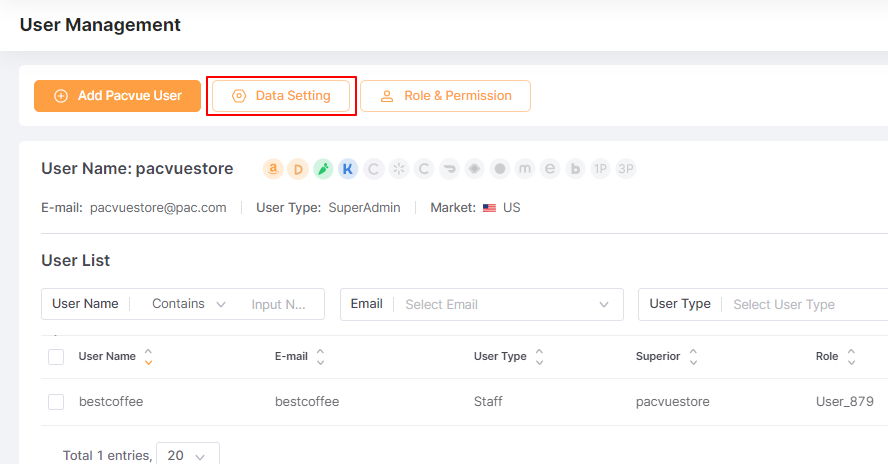
Task: Click the gray e platform icon
Action: [550, 169]
